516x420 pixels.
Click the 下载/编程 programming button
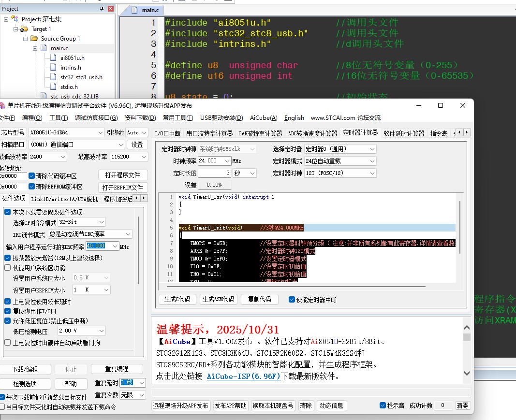tap(26, 369)
